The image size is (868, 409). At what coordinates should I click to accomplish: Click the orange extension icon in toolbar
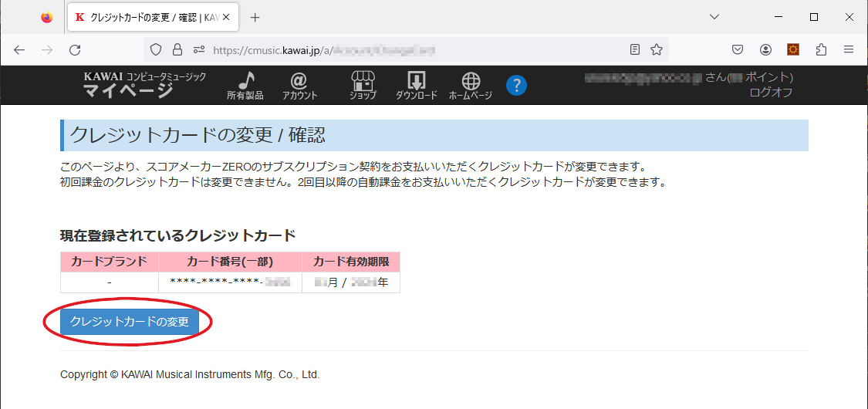click(793, 50)
